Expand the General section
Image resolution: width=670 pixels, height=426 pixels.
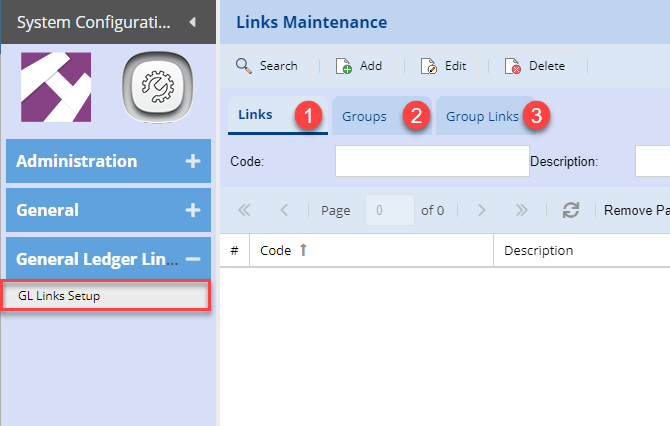coord(193,210)
